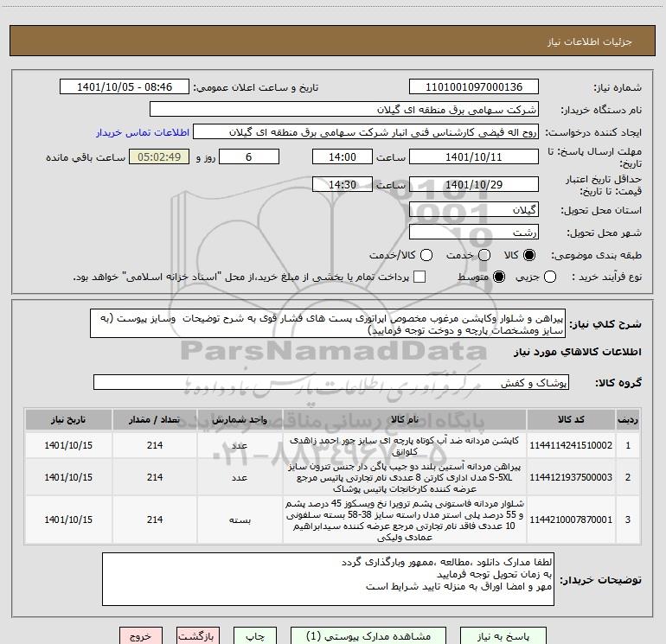
Task: Click the delivery province field گیلان
Action: point(474,209)
